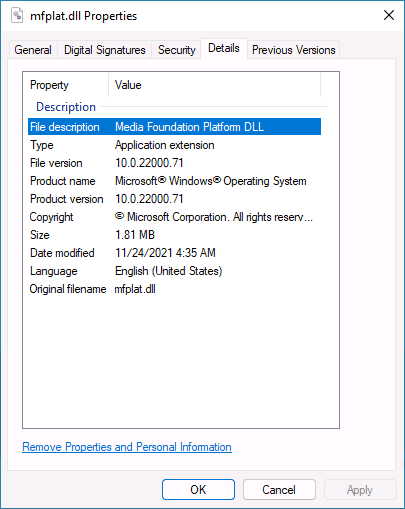The image size is (405, 509).
Task: Click the Property column header
Action: [x=68, y=85]
